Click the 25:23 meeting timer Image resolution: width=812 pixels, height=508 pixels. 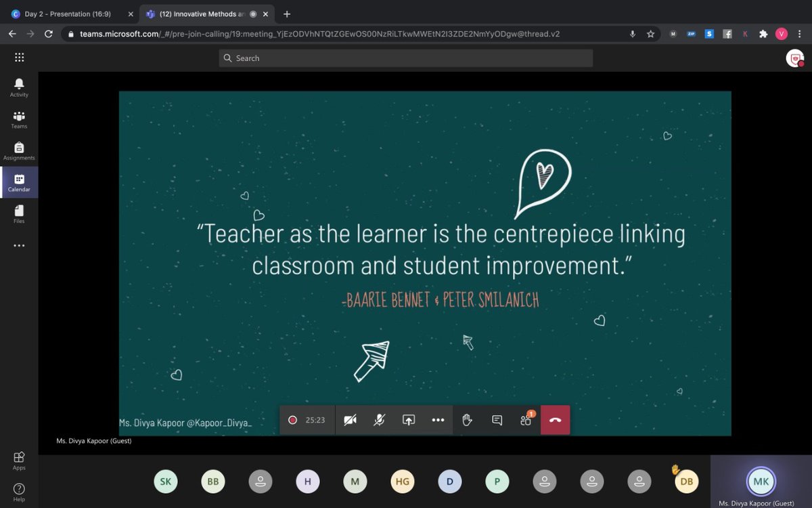pyautogui.click(x=315, y=420)
